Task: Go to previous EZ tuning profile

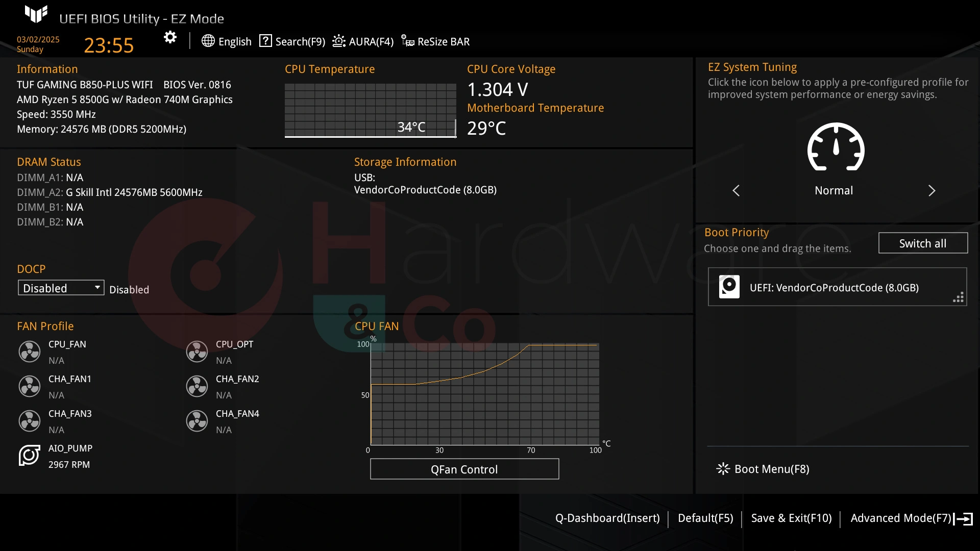Action: click(736, 190)
